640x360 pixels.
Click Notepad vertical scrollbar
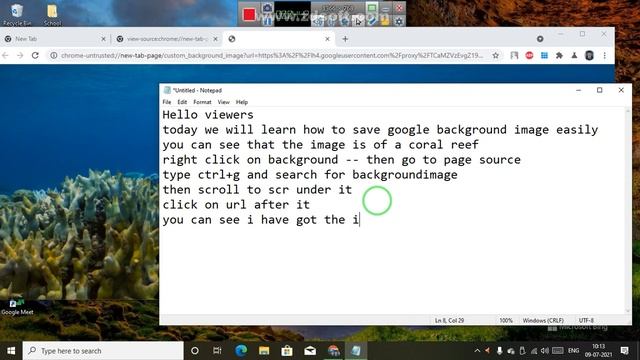628,211
